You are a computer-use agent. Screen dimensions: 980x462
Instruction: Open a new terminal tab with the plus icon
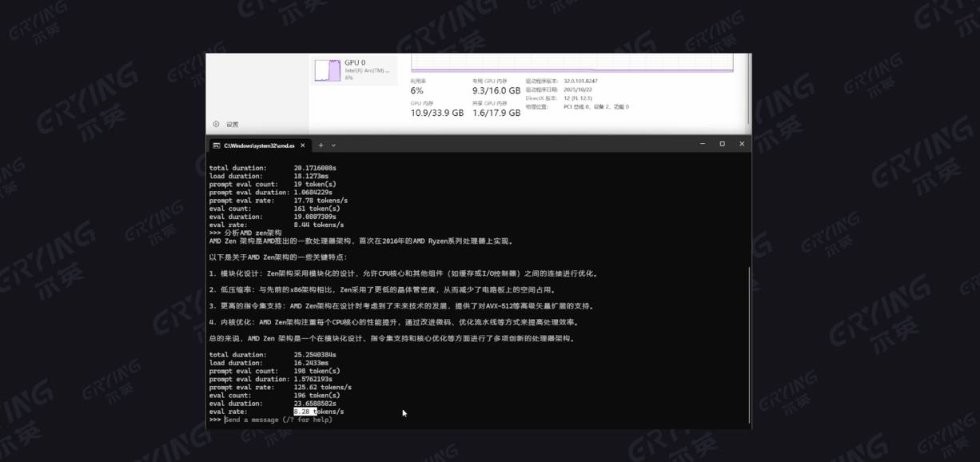click(x=319, y=145)
